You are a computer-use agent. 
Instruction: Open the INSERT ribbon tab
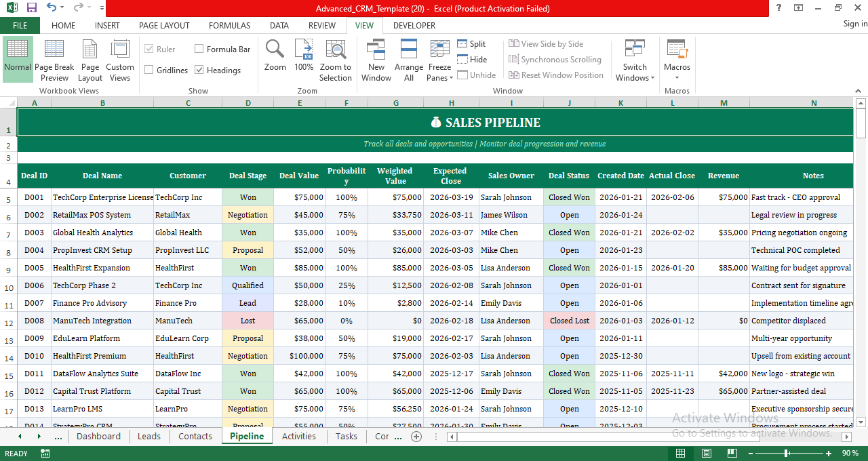pyautogui.click(x=107, y=26)
